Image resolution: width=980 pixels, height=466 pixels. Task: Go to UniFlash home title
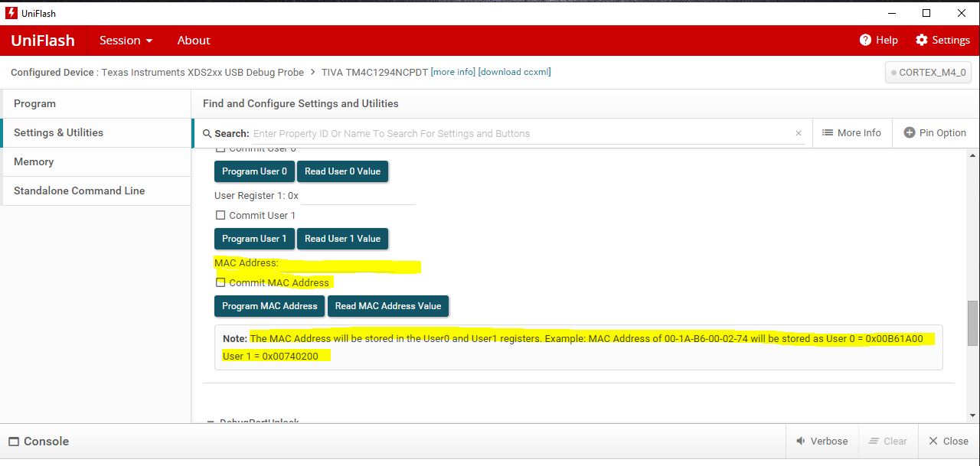(x=43, y=41)
